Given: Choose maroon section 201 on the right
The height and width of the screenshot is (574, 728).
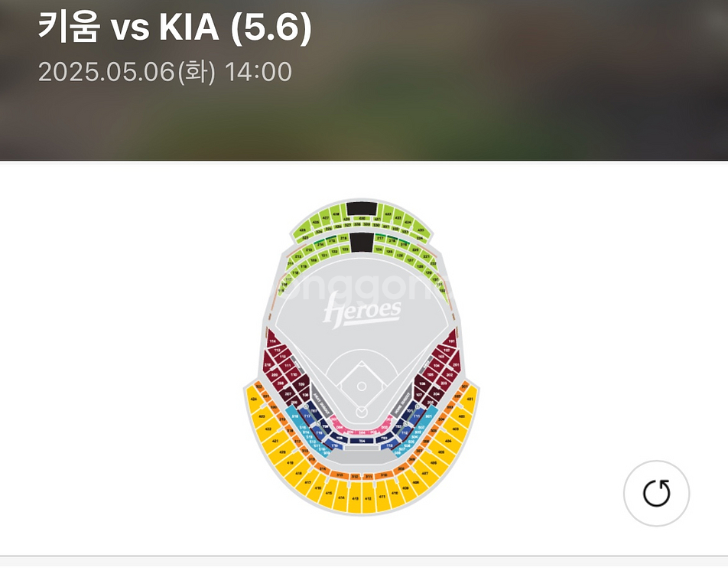Looking at the screenshot, I should click(456, 365).
